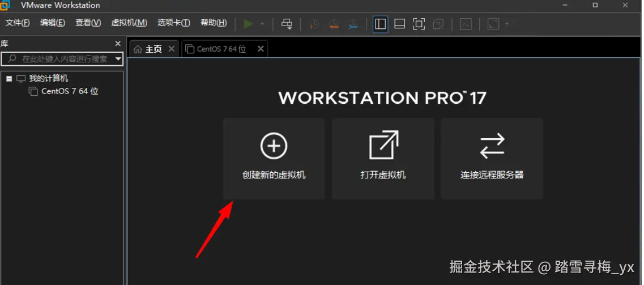The width and height of the screenshot is (644, 285).
Task: Click 打开虚拟机 tile
Action: (x=383, y=159)
